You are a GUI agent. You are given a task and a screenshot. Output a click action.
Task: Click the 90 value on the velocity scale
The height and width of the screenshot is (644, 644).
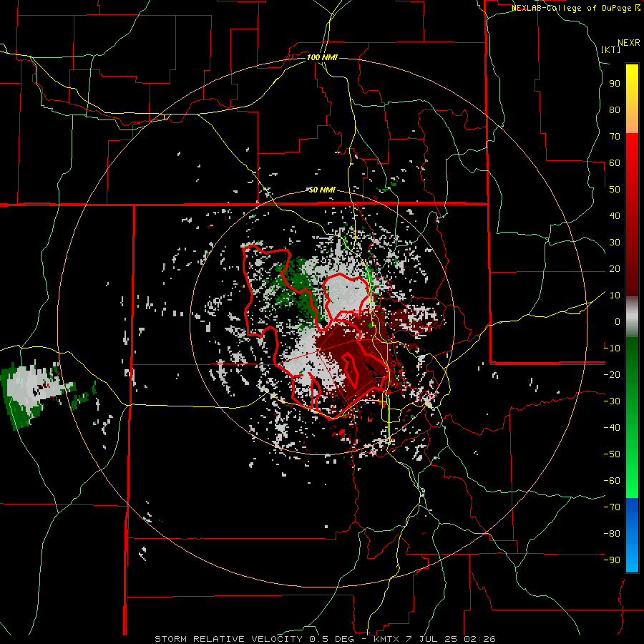(x=615, y=84)
